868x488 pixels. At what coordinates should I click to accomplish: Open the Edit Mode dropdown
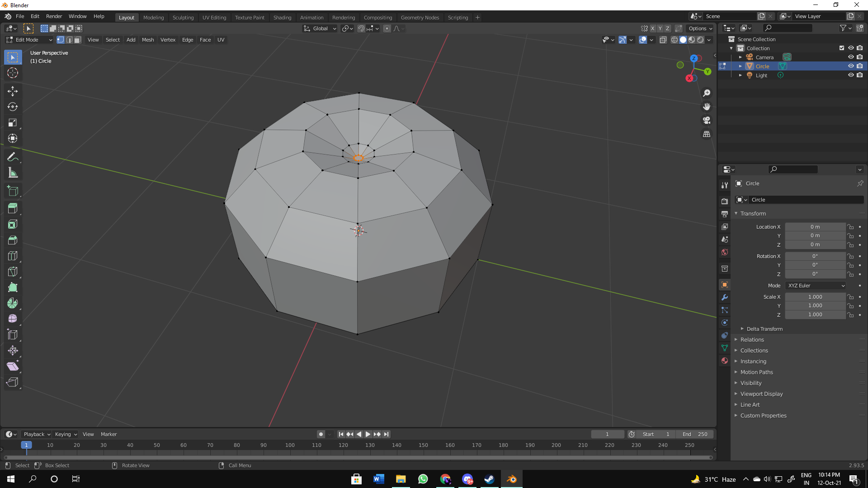click(x=29, y=40)
